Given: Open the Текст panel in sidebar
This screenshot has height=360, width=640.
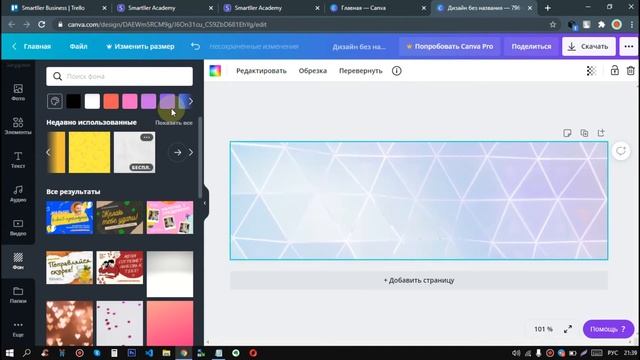Looking at the screenshot, I should point(18,160).
